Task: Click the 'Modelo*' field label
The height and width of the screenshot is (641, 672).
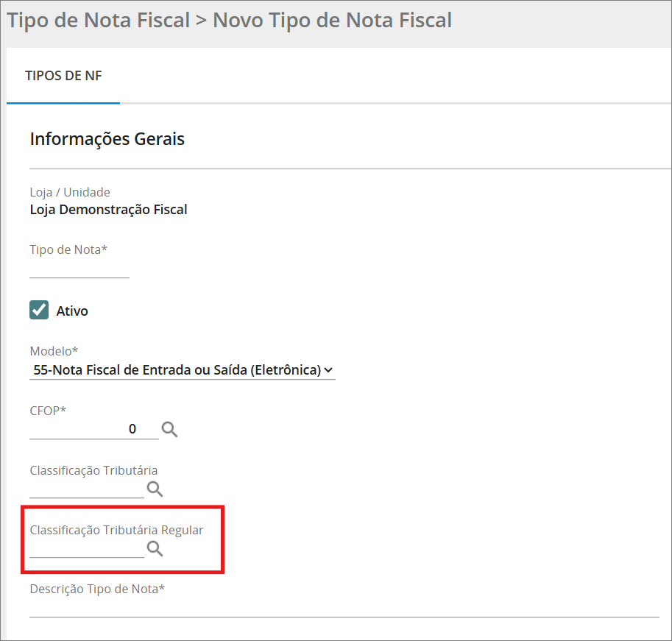Action: pyautogui.click(x=54, y=351)
